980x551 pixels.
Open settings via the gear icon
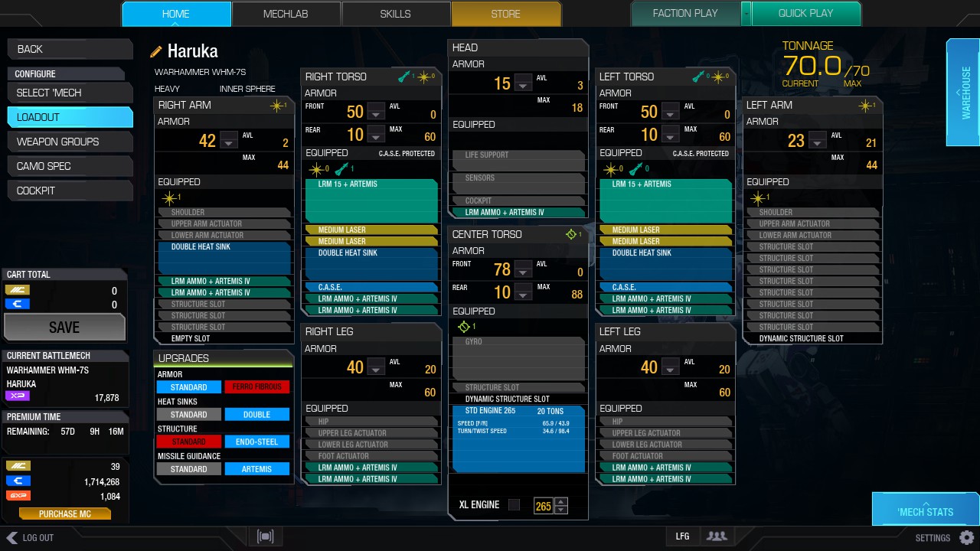click(967, 537)
